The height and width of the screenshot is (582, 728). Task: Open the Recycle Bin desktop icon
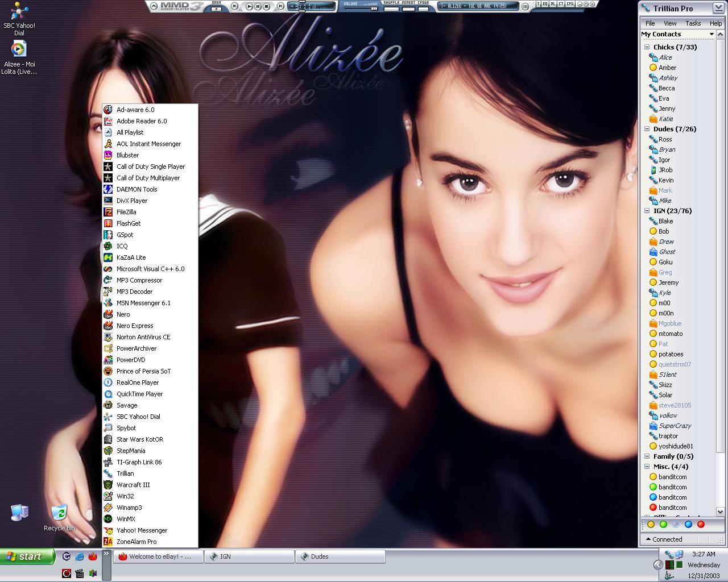pos(59,517)
